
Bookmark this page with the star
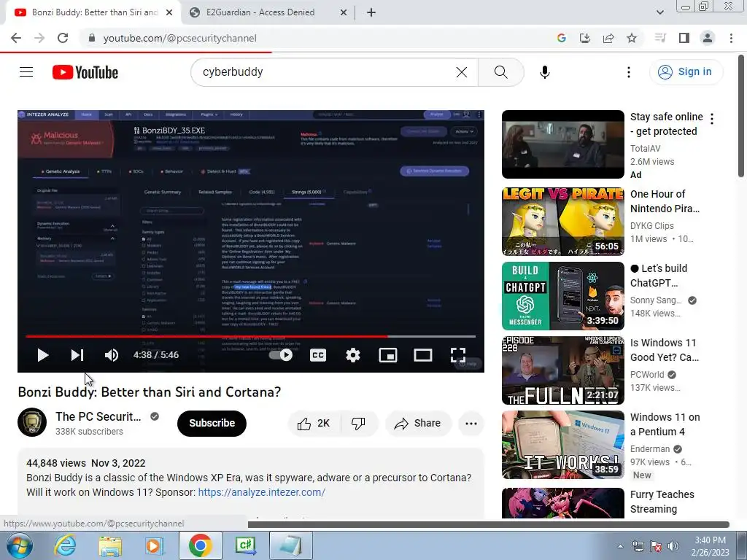(x=632, y=38)
